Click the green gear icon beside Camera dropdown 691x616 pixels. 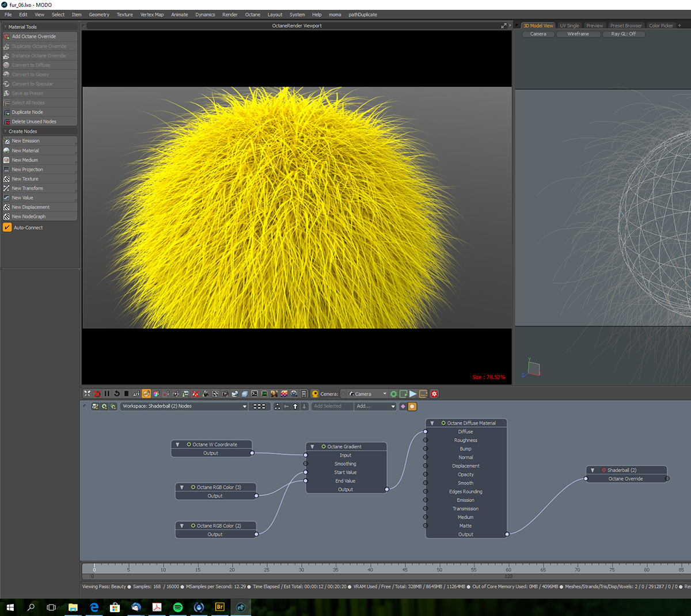click(394, 394)
